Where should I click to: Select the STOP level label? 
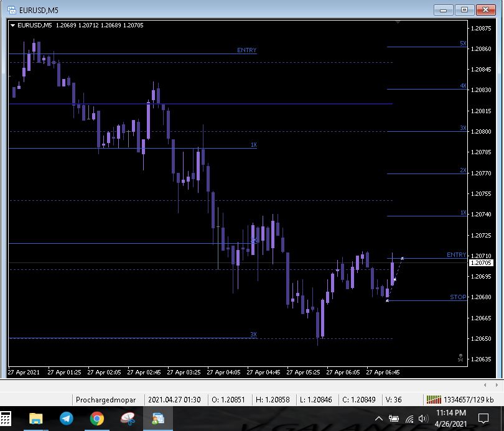(458, 297)
